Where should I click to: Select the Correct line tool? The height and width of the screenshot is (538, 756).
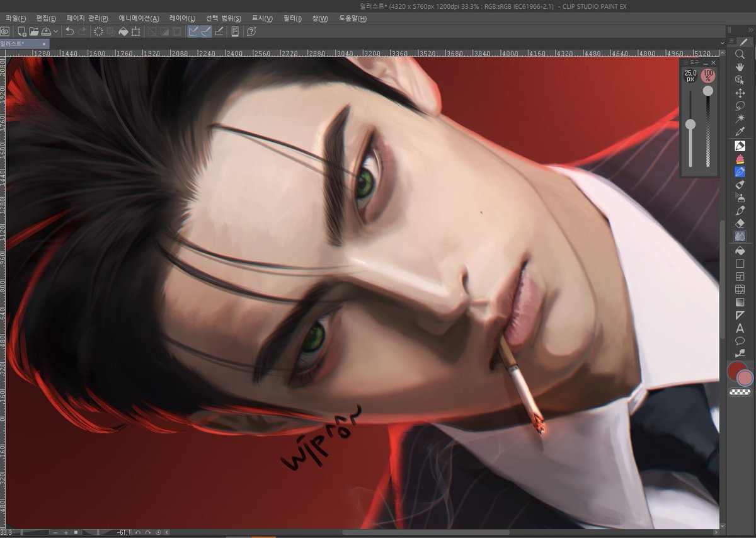(x=740, y=353)
